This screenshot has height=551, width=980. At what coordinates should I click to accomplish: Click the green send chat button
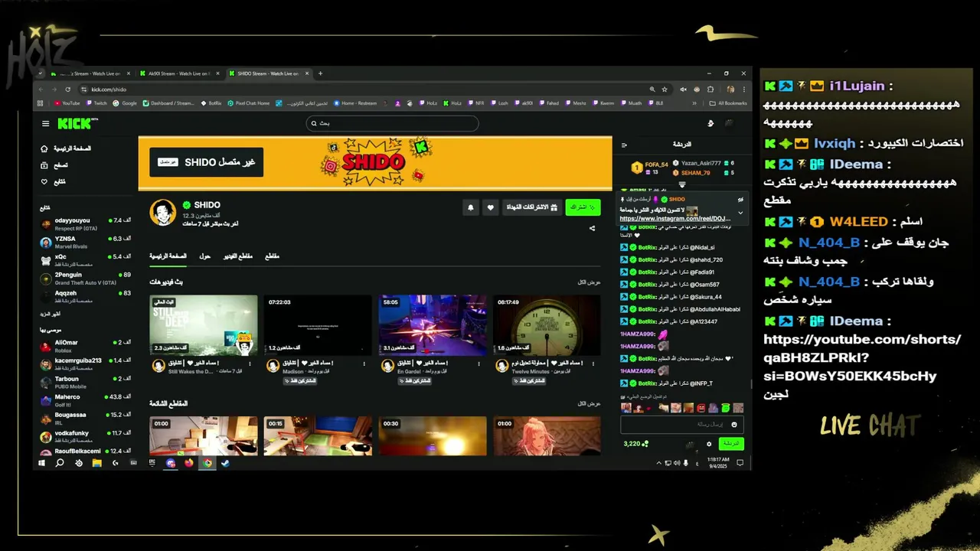[x=732, y=444]
